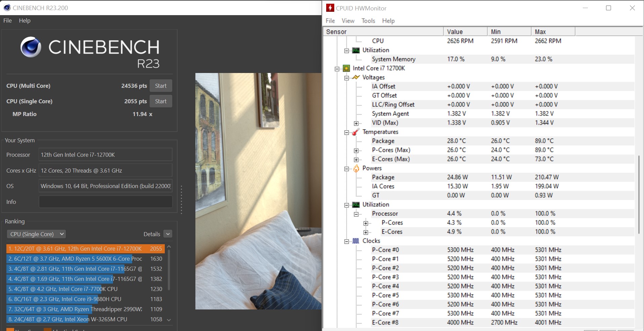Collapse the Temperatures section
644x331 pixels.
coord(346,132)
